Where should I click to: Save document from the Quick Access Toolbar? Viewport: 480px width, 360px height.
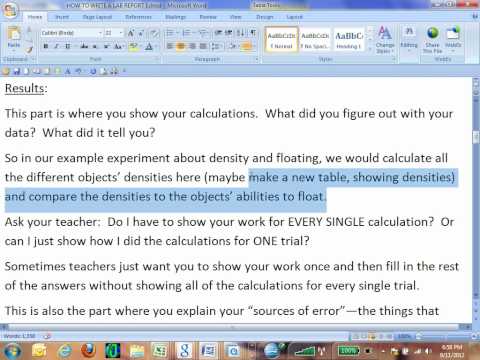click(x=17, y=71)
